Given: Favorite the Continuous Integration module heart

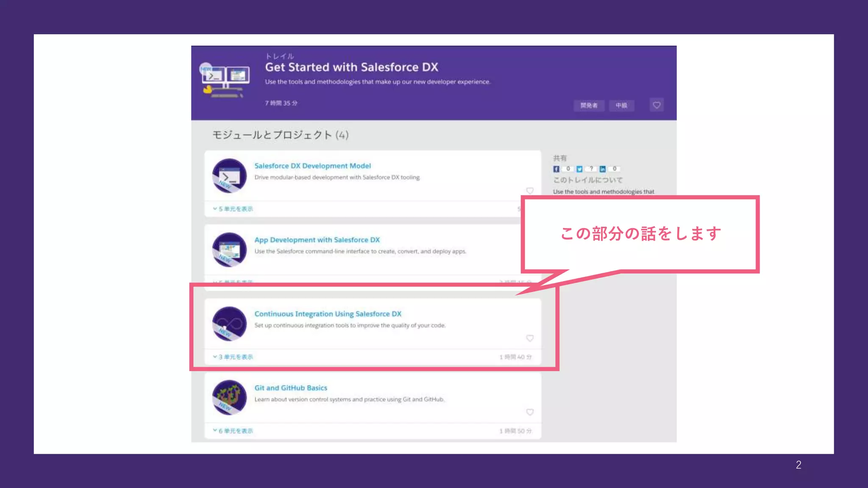Looking at the screenshot, I should tap(530, 338).
